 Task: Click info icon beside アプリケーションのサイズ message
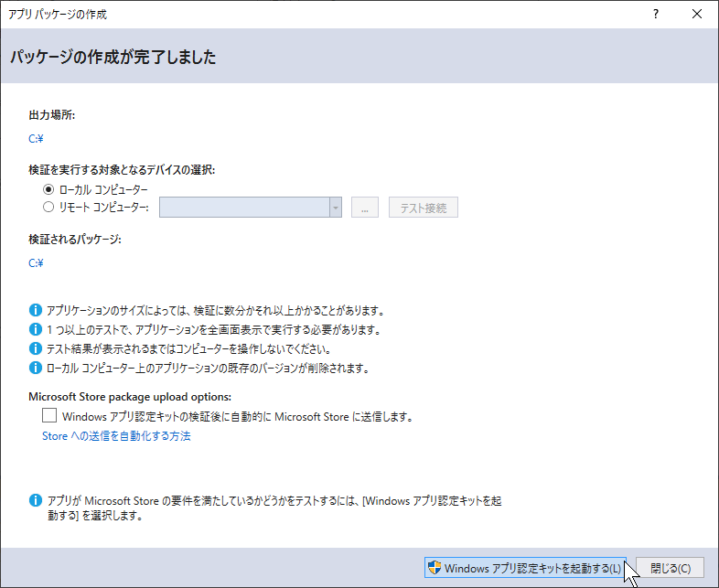pyautogui.click(x=36, y=310)
